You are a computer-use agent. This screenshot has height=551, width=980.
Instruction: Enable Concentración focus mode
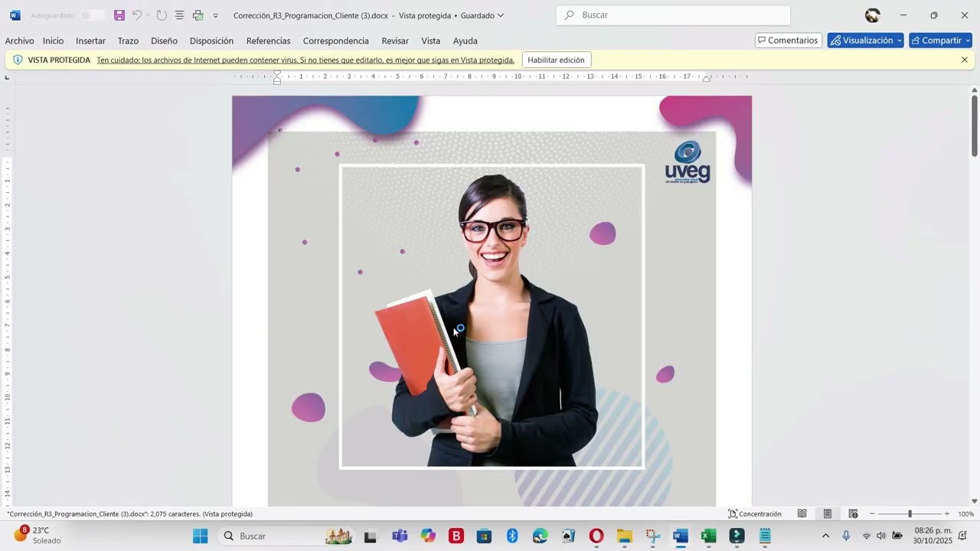pyautogui.click(x=755, y=514)
